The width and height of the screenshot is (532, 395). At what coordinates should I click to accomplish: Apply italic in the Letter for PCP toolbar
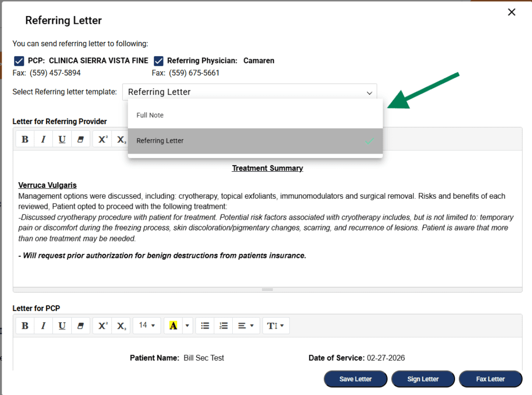tap(43, 325)
